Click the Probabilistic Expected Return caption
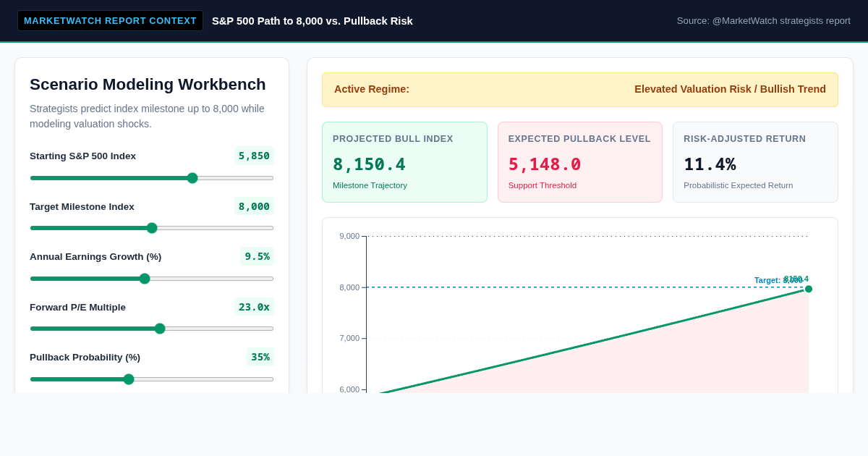Viewport: 868px width, 456px height. 739,185
